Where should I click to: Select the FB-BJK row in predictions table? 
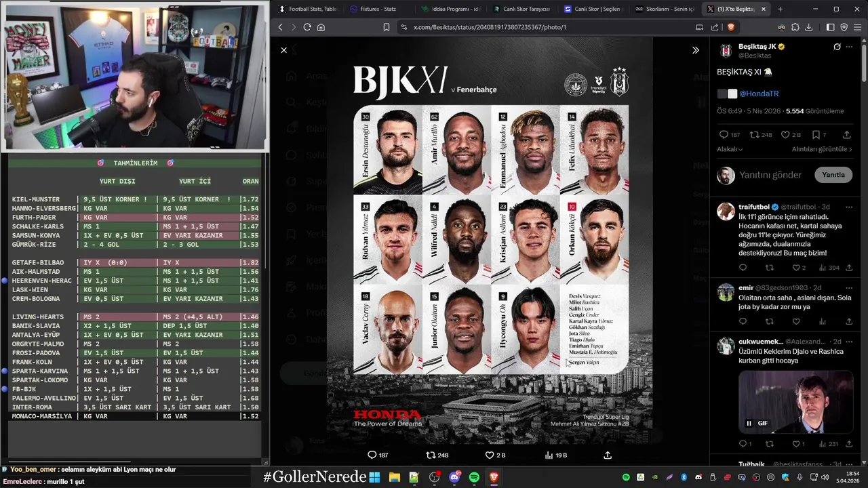coord(136,389)
